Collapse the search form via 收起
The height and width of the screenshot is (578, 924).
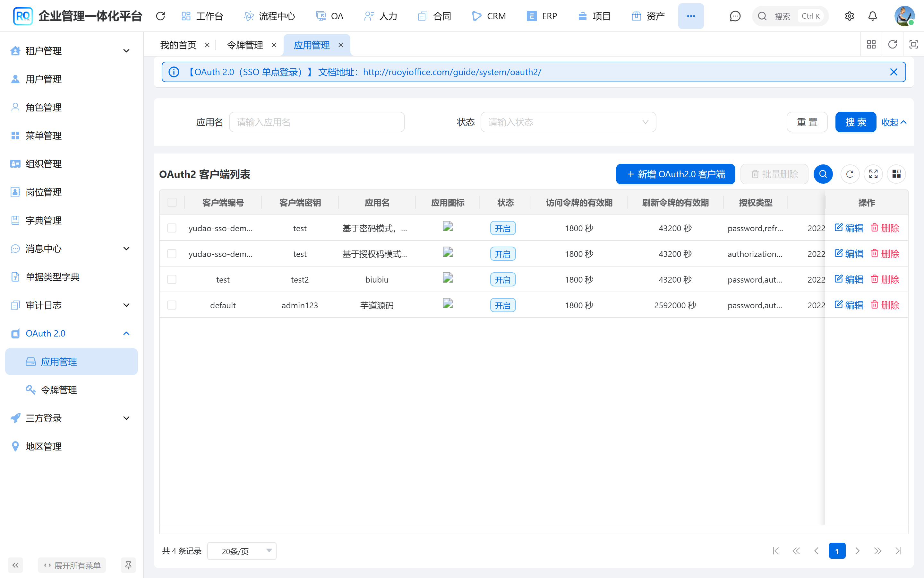tap(894, 122)
